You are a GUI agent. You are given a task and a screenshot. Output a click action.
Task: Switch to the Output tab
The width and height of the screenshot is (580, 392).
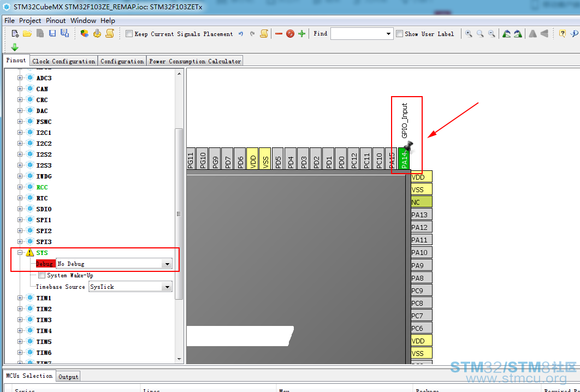68,377
